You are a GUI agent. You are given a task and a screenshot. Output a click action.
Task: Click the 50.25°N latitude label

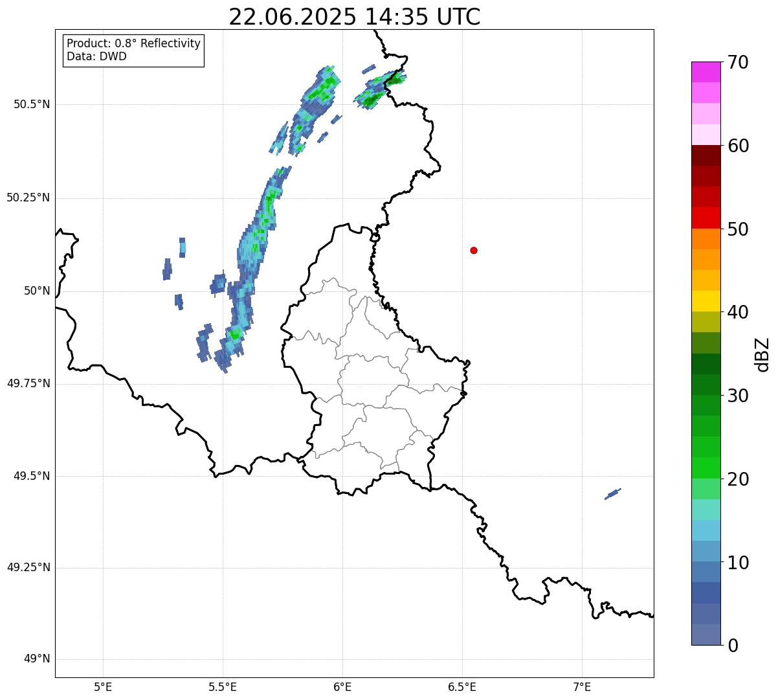click(x=28, y=198)
